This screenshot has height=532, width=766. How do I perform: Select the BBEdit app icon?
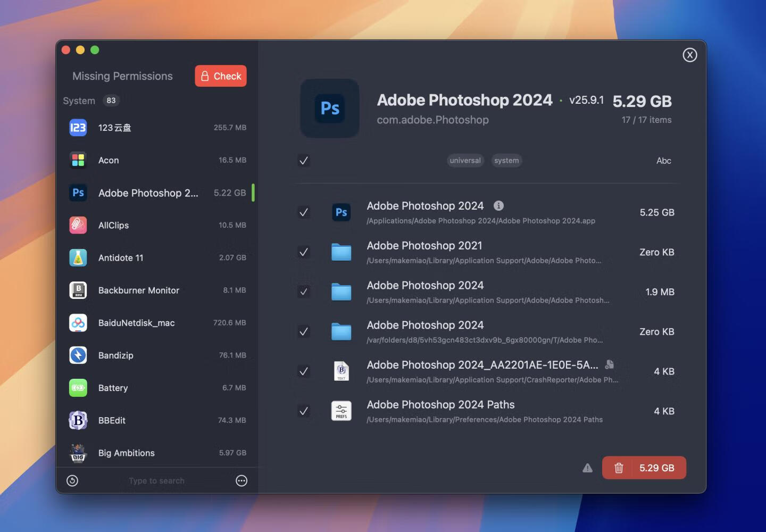tap(78, 420)
